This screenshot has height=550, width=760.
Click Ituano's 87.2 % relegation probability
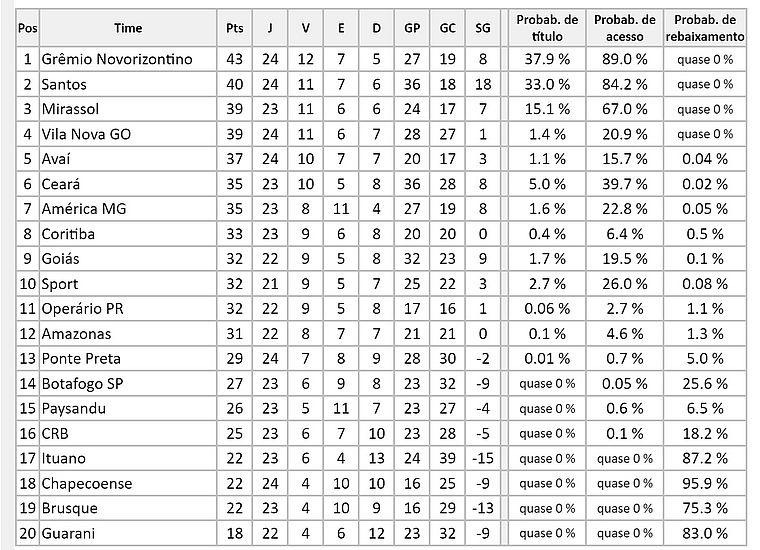[705, 458]
